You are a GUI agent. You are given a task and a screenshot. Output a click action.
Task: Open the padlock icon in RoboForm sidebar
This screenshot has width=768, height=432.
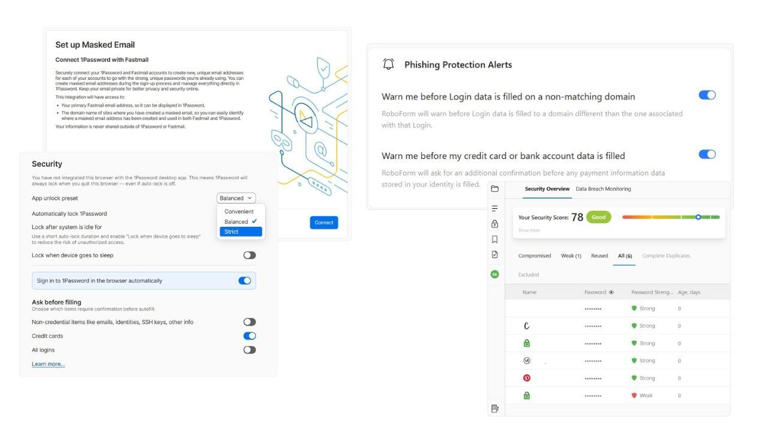coord(495,224)
